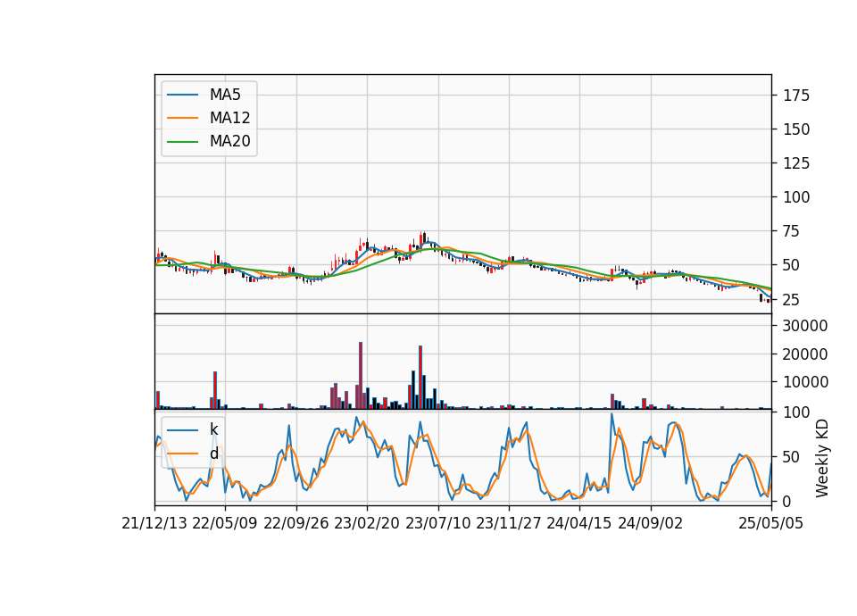Click the 125 price axis label
Viewport: 857px width, 616px height.
(x=796, y=163)
